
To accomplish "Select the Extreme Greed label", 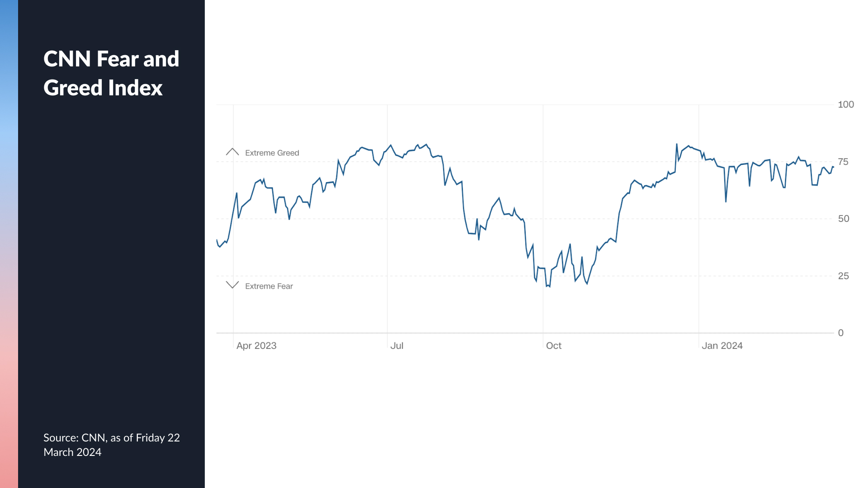I will [272, 153].
